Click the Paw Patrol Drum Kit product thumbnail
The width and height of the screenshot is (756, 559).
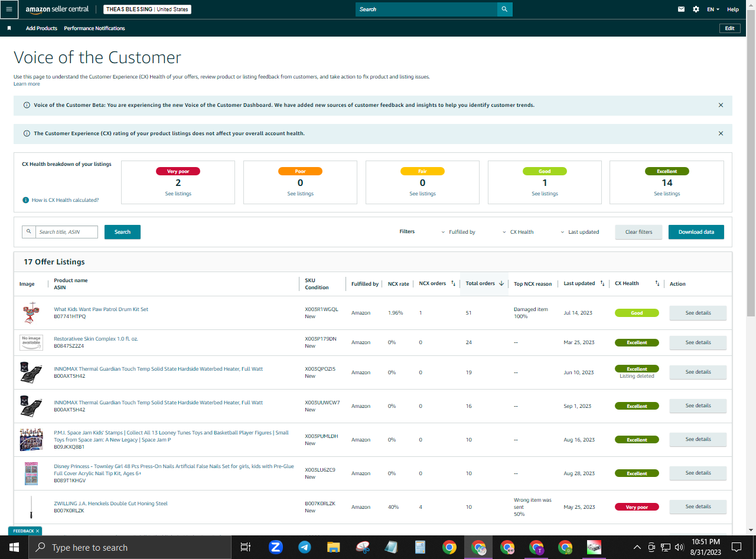coord(31,313)
